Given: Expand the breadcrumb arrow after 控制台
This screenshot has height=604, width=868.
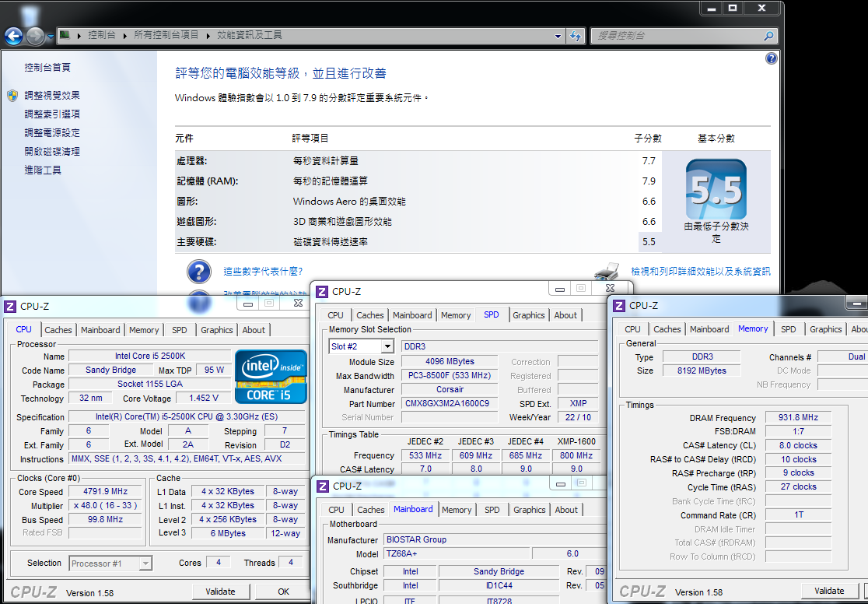Looking at the screenshot, I should tap(124, 36).
